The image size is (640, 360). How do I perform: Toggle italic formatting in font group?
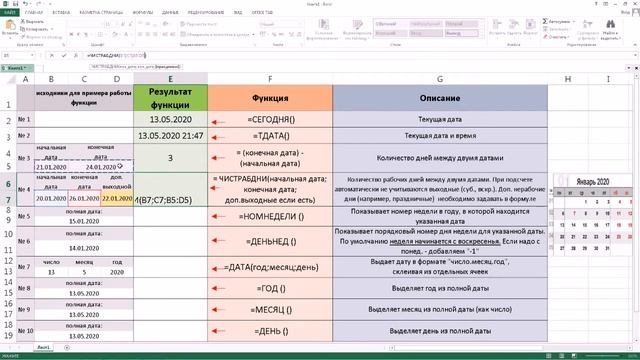pos(79,35)
